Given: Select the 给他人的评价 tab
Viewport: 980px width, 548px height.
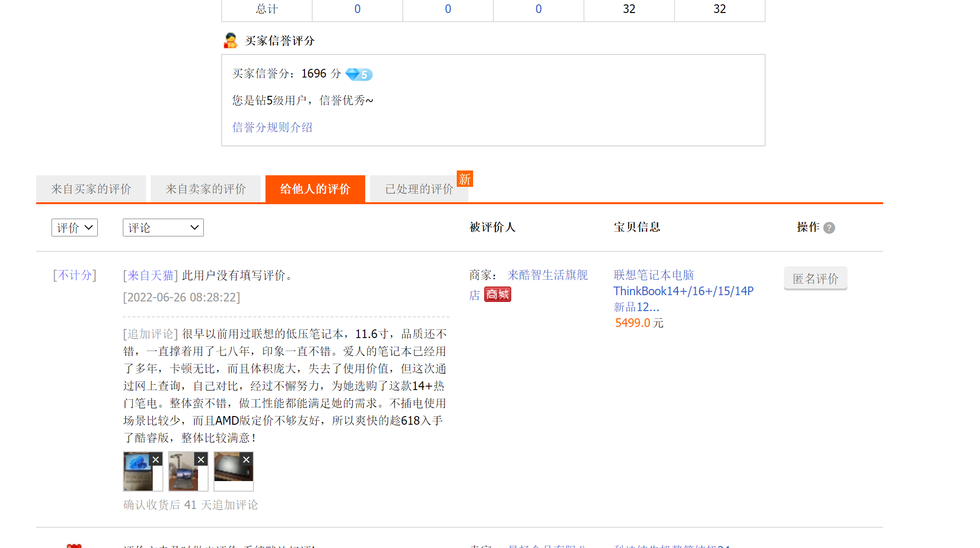Looking at the screenshot, I should click(x=315, y=189).
